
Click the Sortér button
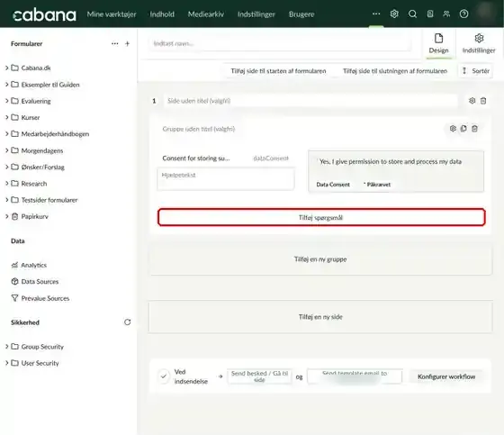(x=476, y=71)
